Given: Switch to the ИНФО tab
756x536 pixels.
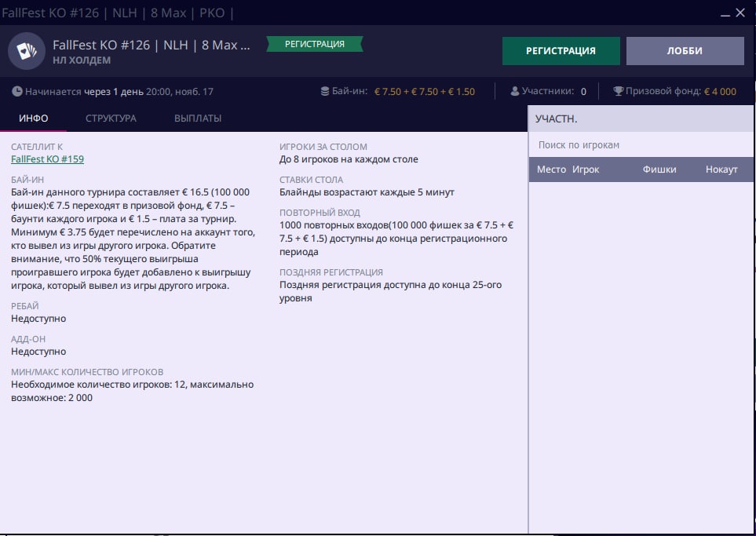Looking at the screenshot, I should point(34,119).
